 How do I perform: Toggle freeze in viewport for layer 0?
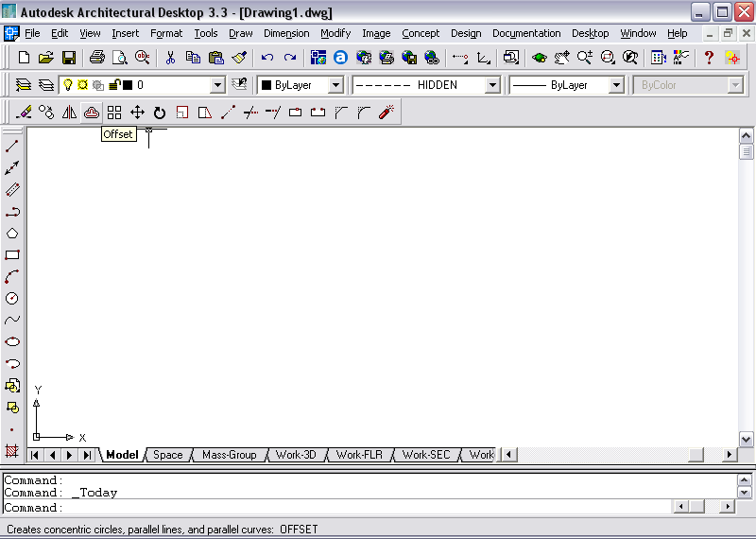(98, 85)
